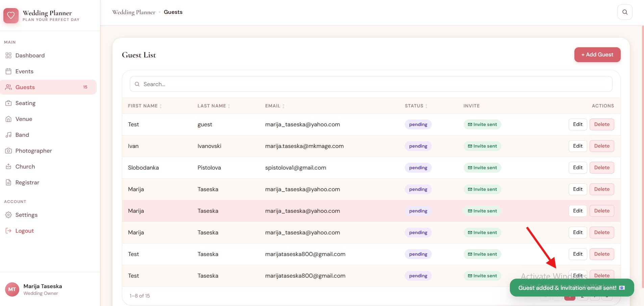644x306 pixels.
Task: Click the Settings gear icon
Action: click(8, 215)
